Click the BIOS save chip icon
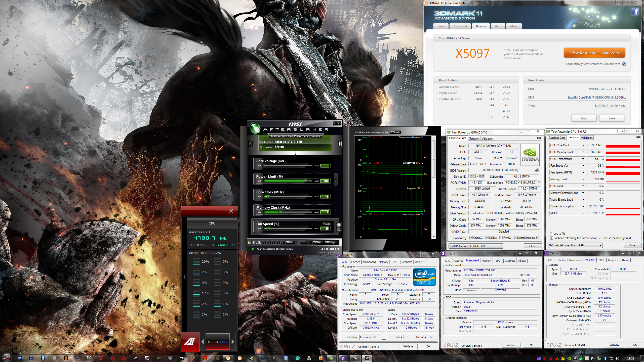 pos(537,170)
